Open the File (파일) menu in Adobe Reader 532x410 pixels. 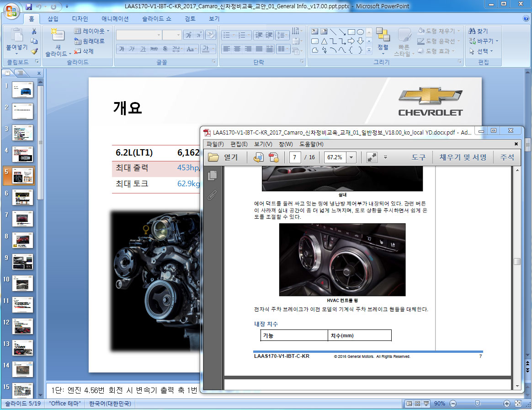[x=215, y=144]
